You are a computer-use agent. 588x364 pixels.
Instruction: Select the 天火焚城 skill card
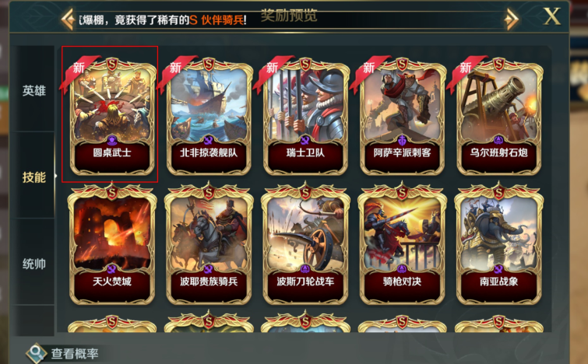[111, 243]
